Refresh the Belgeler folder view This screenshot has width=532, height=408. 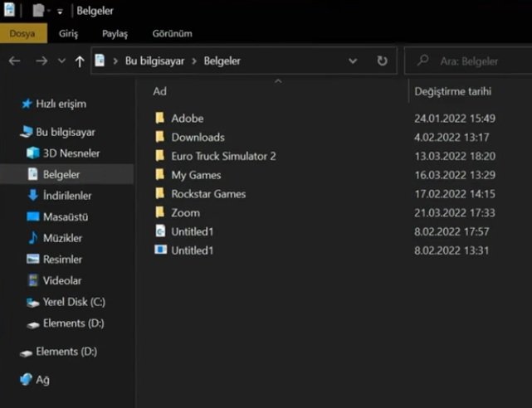383,61
